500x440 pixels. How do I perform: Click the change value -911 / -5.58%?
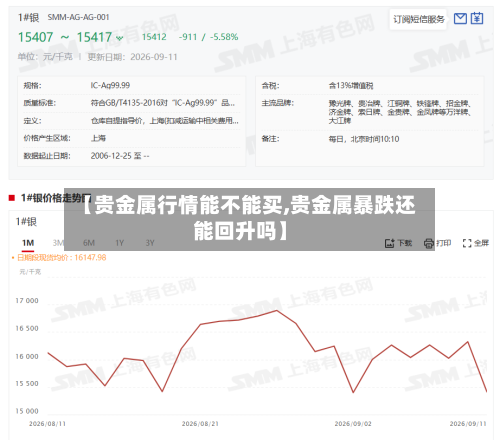pos(208,37)
